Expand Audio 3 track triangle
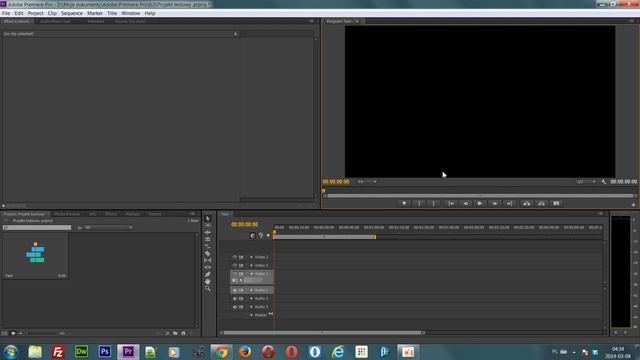 point(251,307)
